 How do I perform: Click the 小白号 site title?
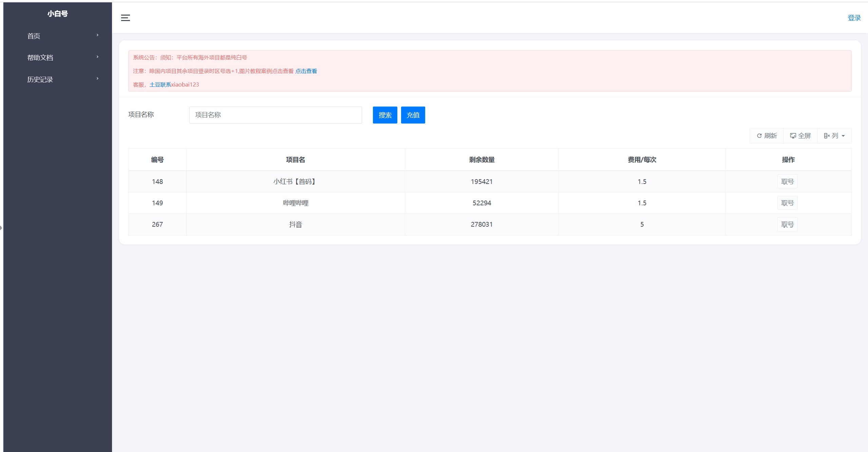point(58,14)
